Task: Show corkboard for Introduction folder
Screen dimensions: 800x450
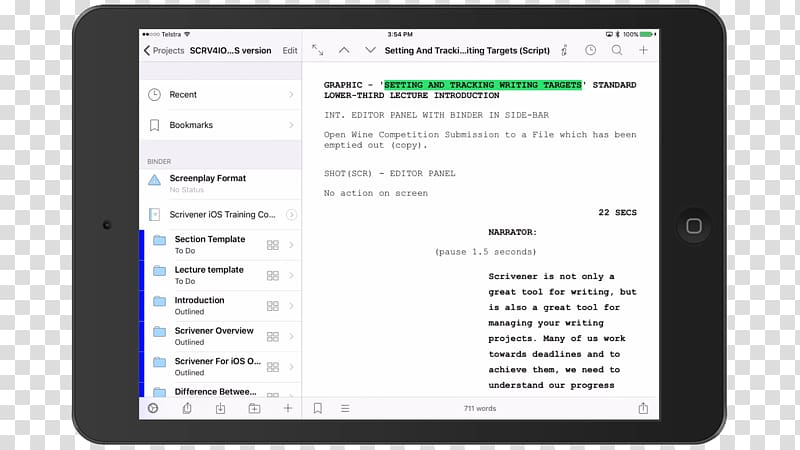Action: [273, 305]
